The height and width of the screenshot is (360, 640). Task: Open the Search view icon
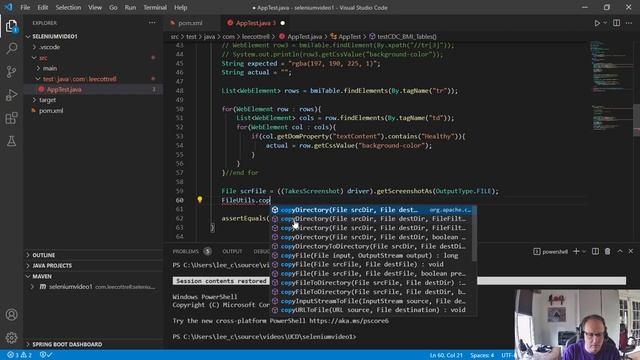click(11, 49)
